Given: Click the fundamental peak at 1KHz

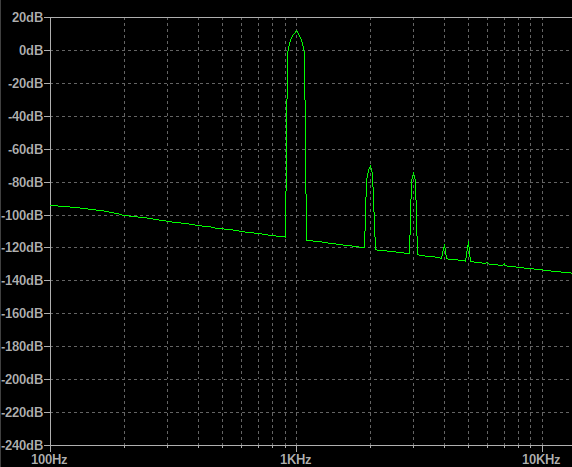Looking at the screenshot, I should pos(296,31).
